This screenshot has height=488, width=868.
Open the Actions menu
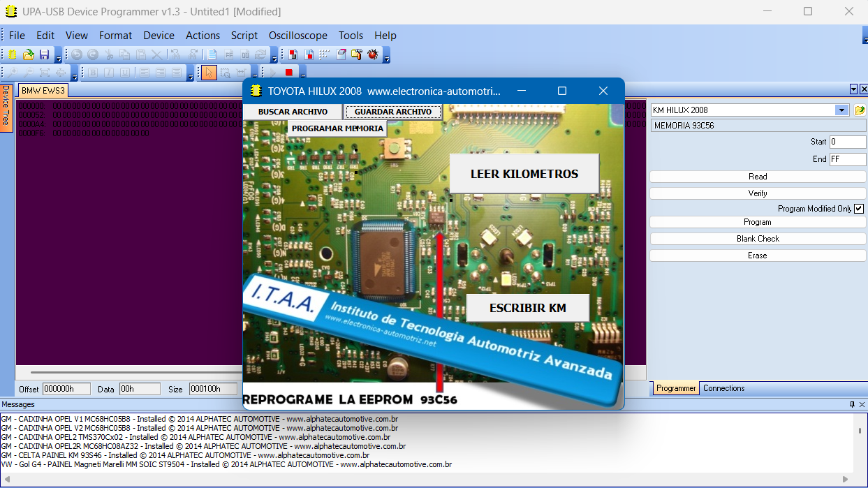203,36
